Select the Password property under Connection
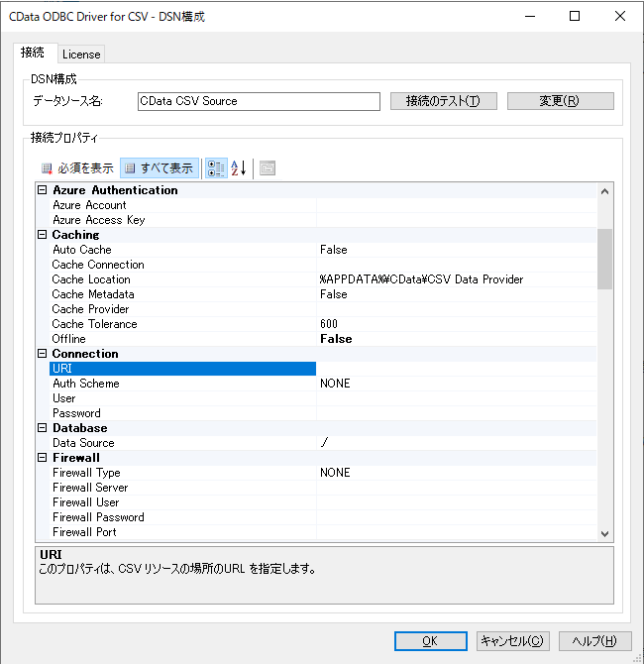 (x=182, y=413)
